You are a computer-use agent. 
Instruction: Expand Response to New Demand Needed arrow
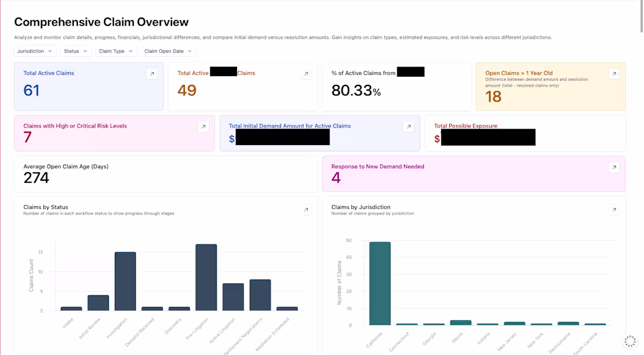(x=614, y=167)
